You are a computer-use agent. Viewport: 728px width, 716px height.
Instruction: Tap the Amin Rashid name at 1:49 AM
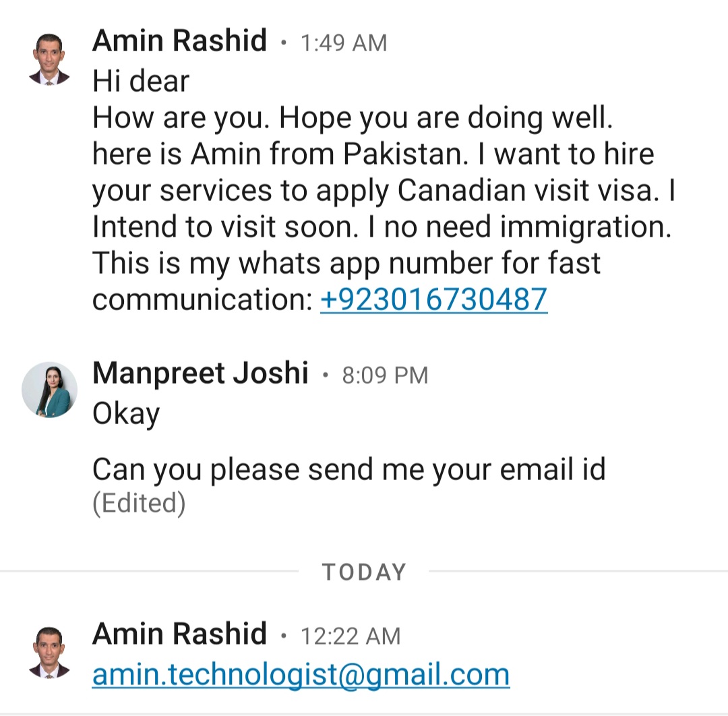point(180,41)
